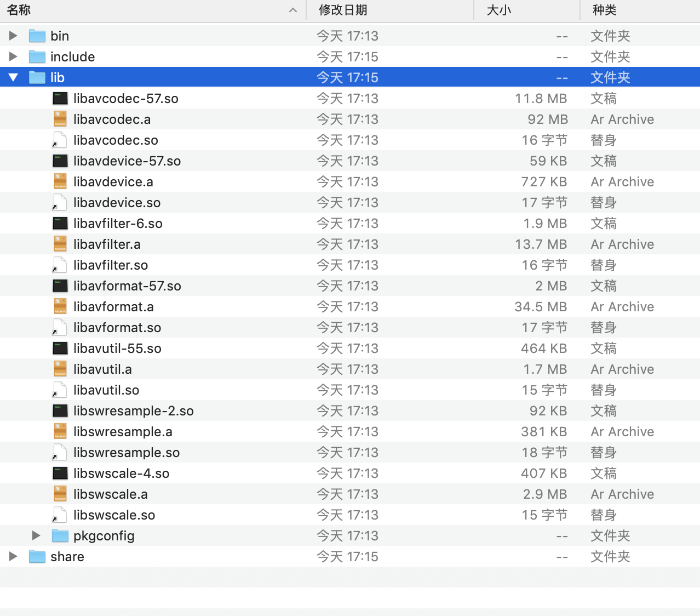Expand the pkgconfig folder disclosure triangle

[x=35, y=535]
